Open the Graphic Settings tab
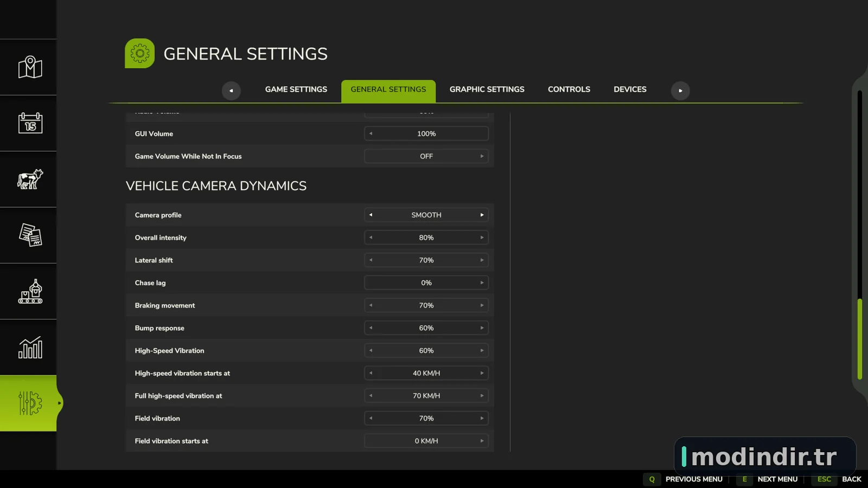The image size is (868, 488). pos(487,89)
